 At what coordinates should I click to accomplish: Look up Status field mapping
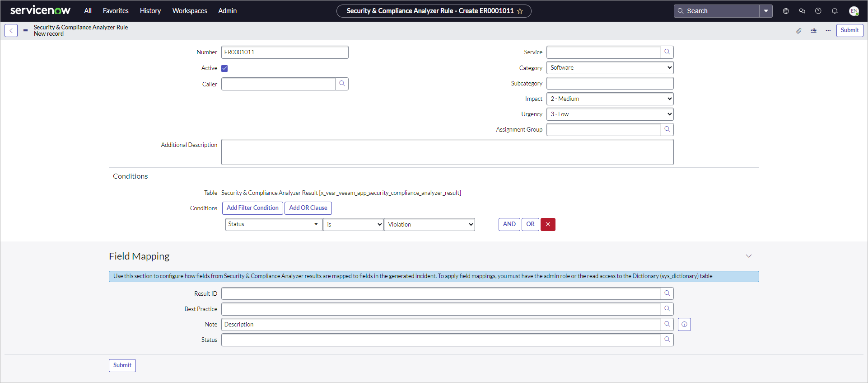coord(667,340)
